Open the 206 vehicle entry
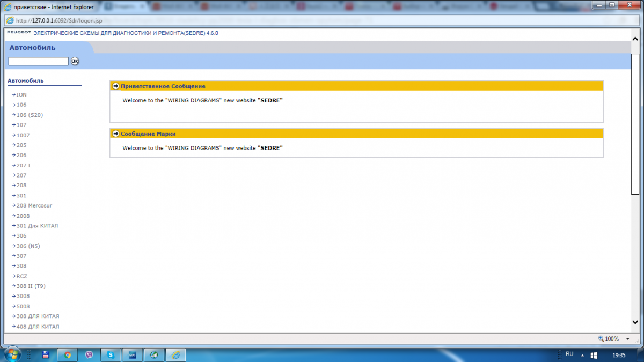This screenshot has height=362, width=644. click(21, 156)
